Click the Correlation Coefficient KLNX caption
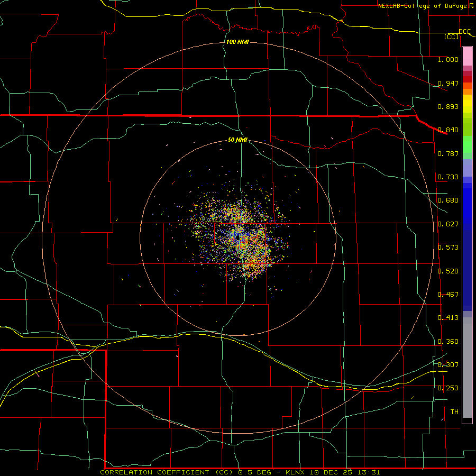Image resolution: width=476 pixels, height=476 pixels. coord(240,472)
